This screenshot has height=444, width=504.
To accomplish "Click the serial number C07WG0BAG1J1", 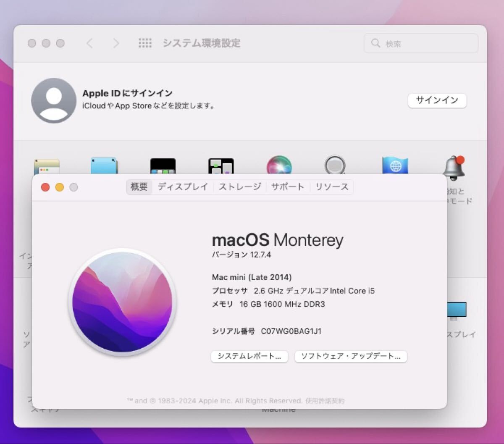I will (291, 331).
